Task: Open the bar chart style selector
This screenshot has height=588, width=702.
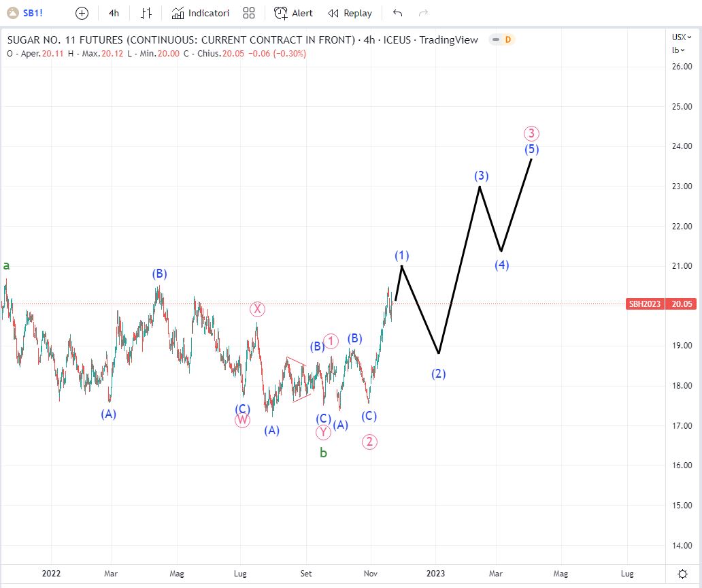Action: pyautogui.click(x=146, y=14)
